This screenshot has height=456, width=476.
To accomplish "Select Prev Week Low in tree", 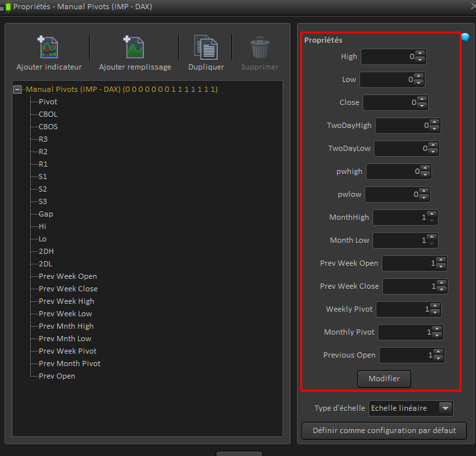I will (66, 314).
